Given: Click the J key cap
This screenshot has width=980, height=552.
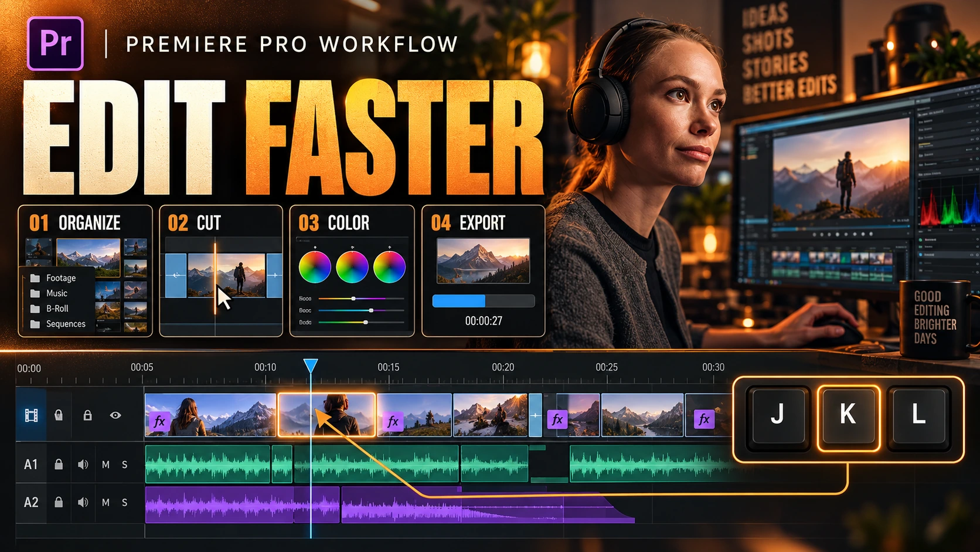Looking at the screenshot, I should pos(777,415).
